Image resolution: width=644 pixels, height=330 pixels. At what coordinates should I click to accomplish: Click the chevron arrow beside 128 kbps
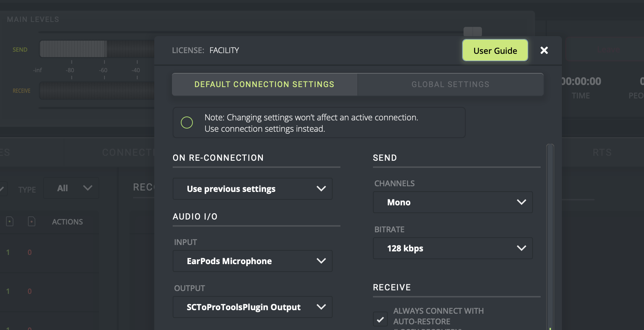click(521, 248)
